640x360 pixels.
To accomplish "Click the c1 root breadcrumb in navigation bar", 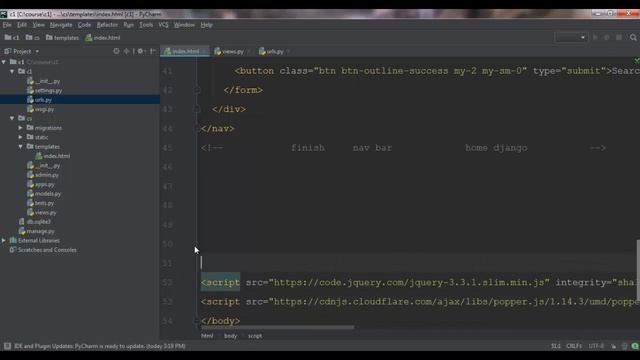I will tap(12, 38).
